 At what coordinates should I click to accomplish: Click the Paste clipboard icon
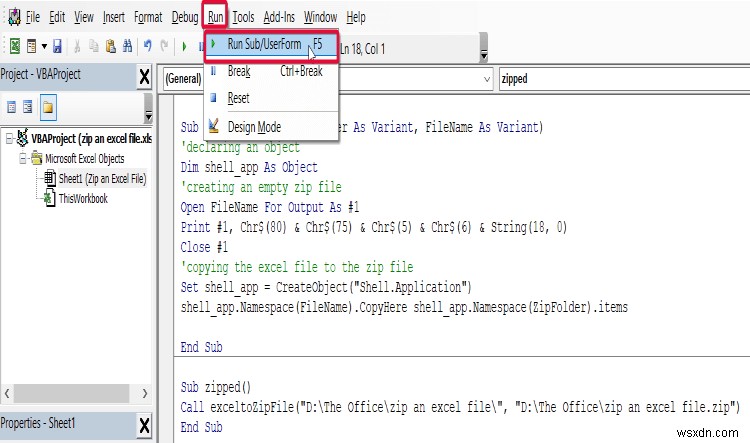pos(110,46)
